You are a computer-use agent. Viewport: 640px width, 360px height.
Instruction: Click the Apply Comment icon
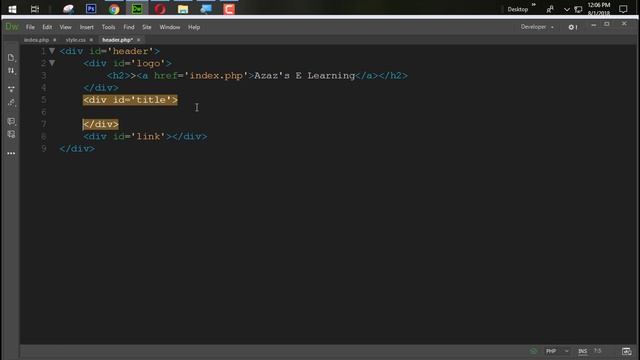(x=11, y=121)
